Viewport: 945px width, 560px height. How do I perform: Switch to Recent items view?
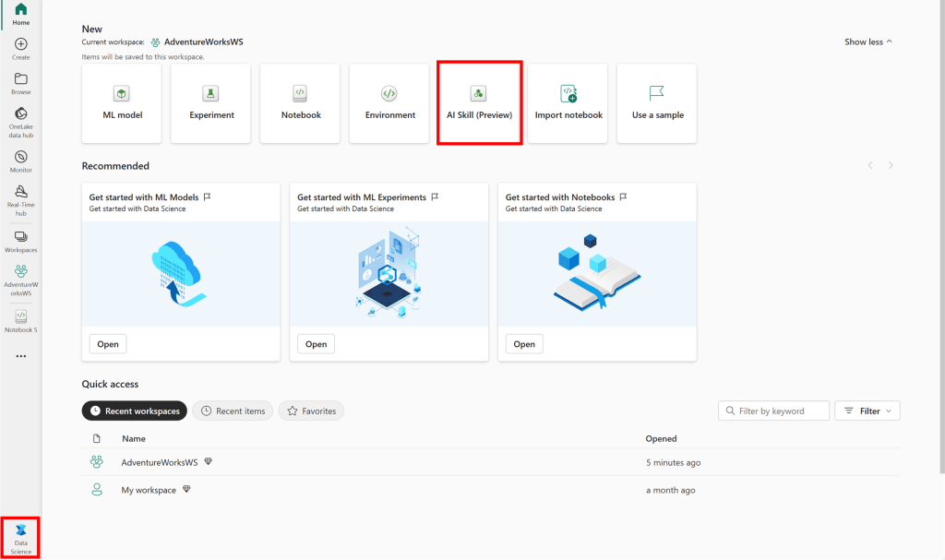pos(233,411)
